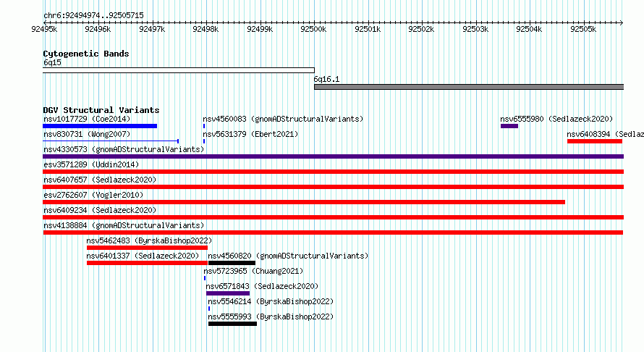Click the 92495k ruler label
644x352 pixels.
point(44,29)
